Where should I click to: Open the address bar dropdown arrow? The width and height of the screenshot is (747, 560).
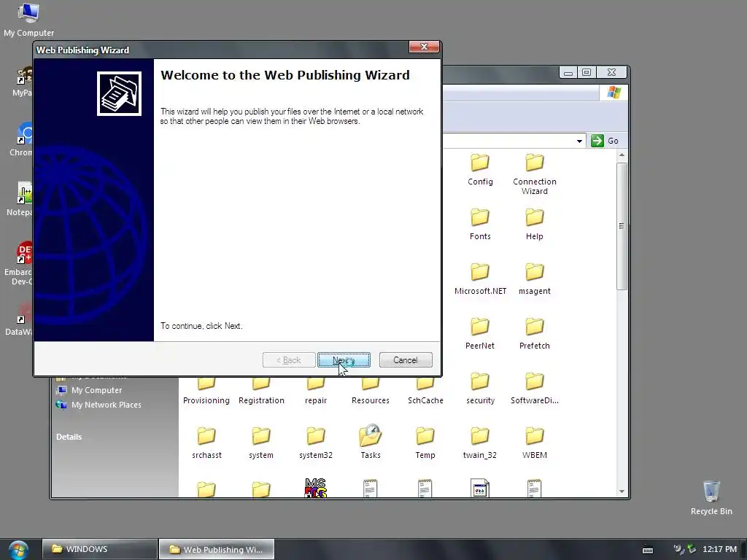tap(579, 141)
